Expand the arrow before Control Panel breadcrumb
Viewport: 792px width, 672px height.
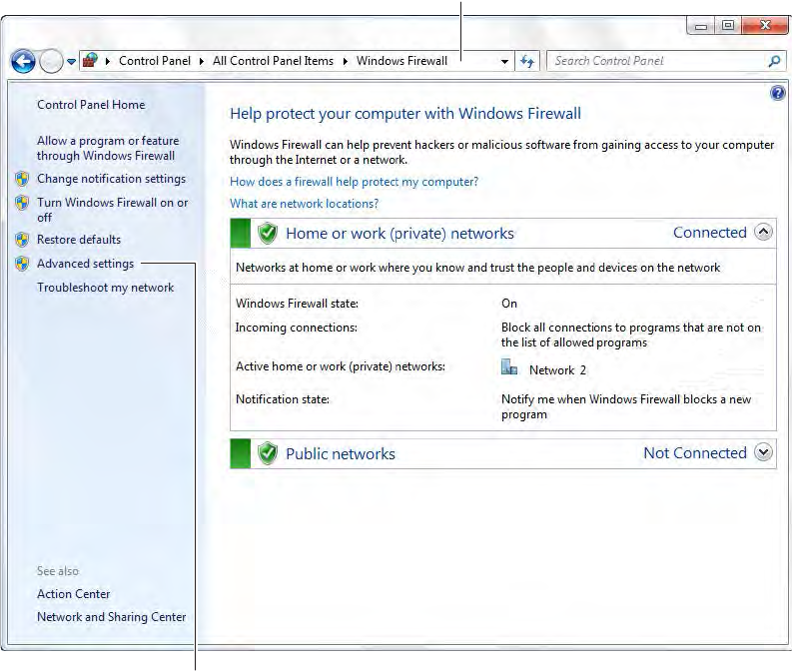click(108, 62)
